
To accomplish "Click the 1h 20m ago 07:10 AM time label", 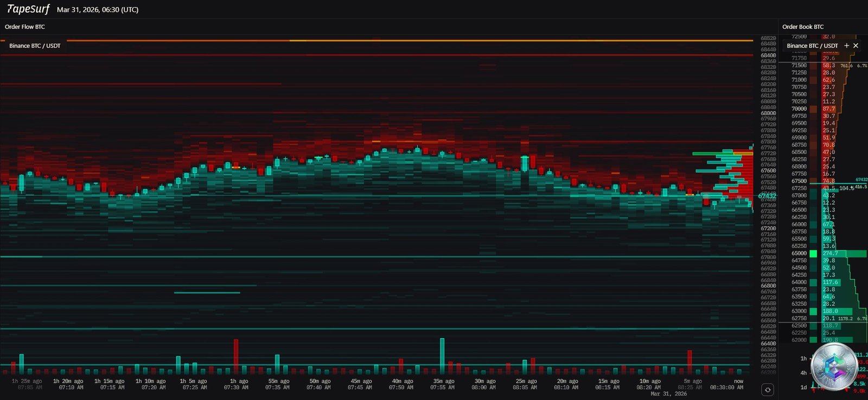I will coord(68,384).
